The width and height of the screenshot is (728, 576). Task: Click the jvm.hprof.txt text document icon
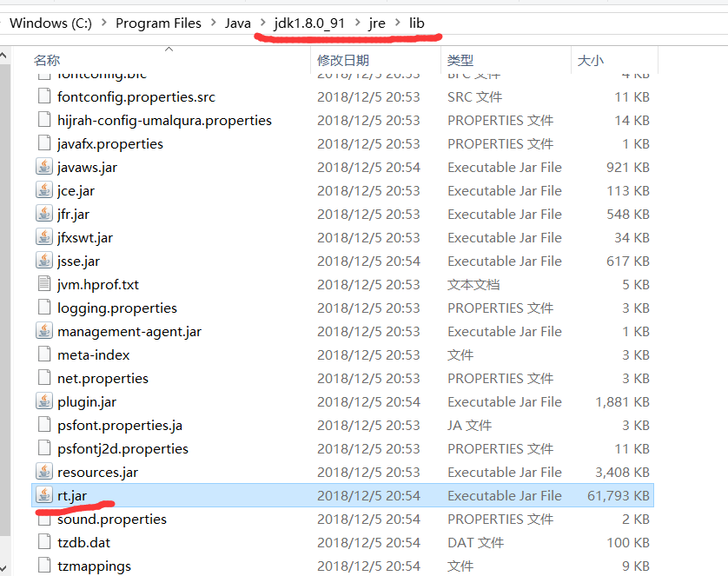(44, 284)
